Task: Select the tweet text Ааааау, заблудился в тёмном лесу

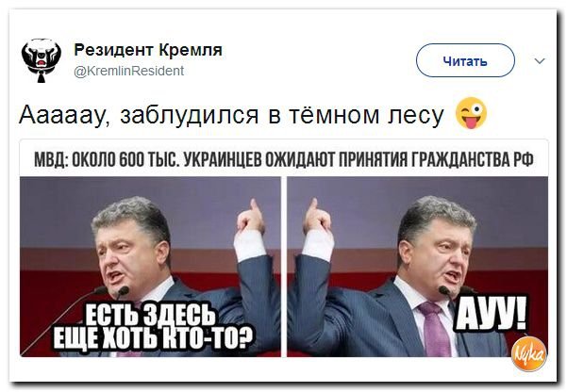Action: pos(231,115)
